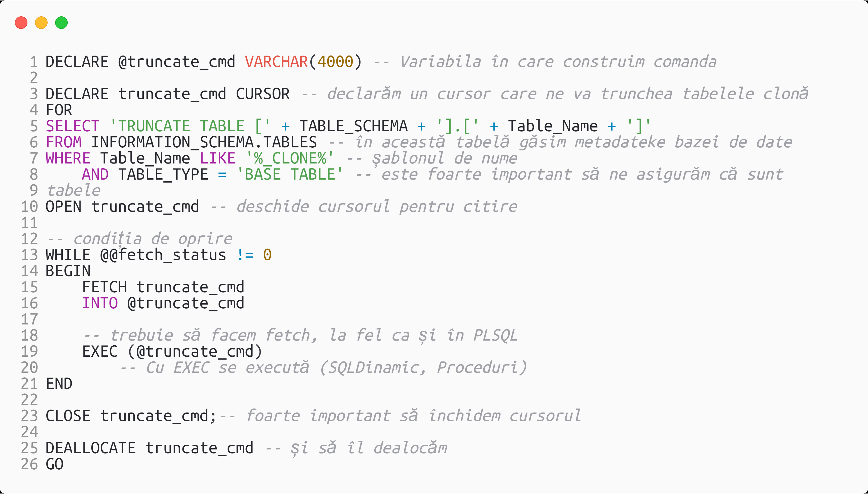Click INFORMATION_SCHEMA.TABLES on line 6

click(204, 142)
